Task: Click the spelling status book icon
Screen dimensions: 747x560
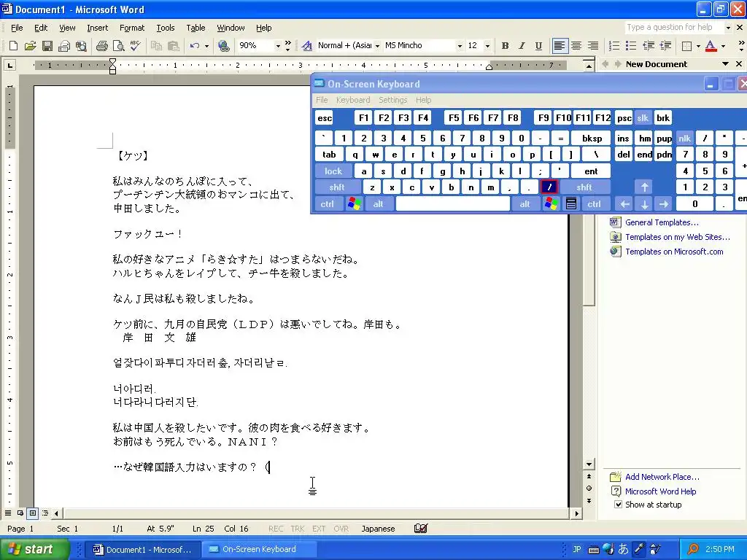Action: click(421, 528)
